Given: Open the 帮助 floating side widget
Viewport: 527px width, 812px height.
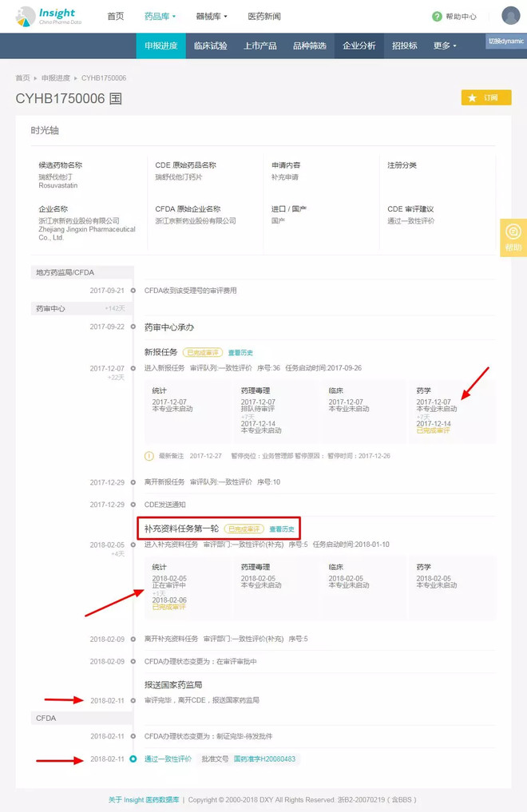Looking at the screenshot, I should 513,238.
